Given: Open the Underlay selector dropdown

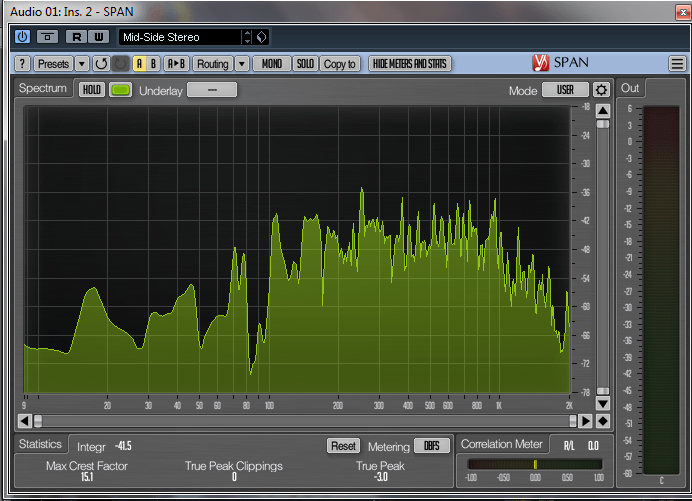Looking at the screenshot, I should (x=212, y=90).
